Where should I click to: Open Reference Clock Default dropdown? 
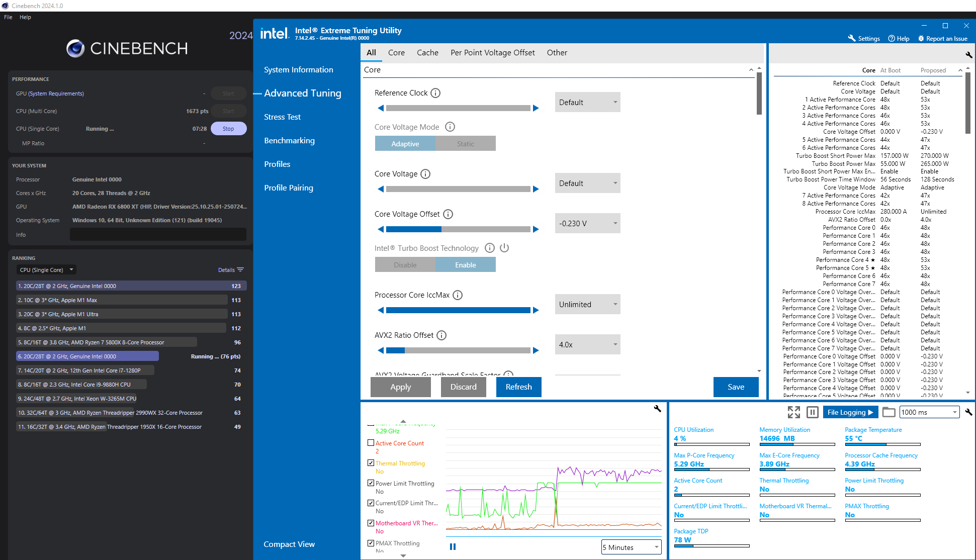pyautogui.click(x=588, y=102)
